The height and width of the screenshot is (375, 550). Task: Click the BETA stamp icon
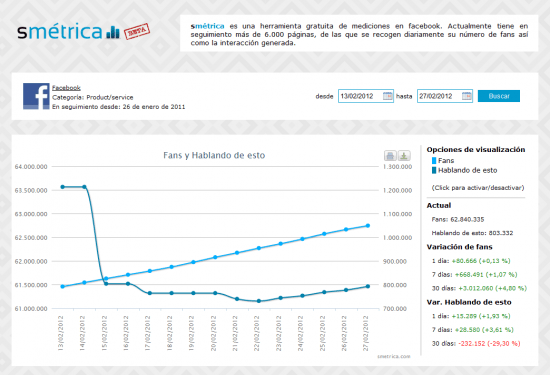[137, 31]
